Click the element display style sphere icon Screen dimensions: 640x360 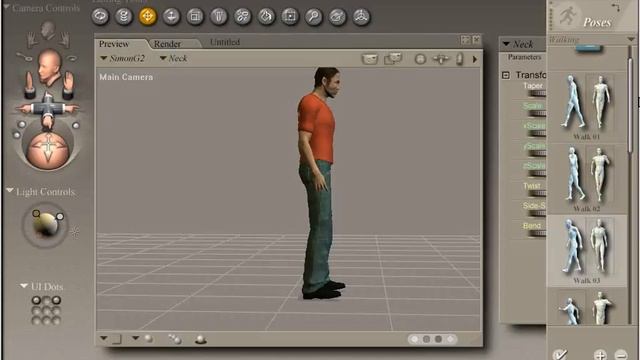point(200,339)
